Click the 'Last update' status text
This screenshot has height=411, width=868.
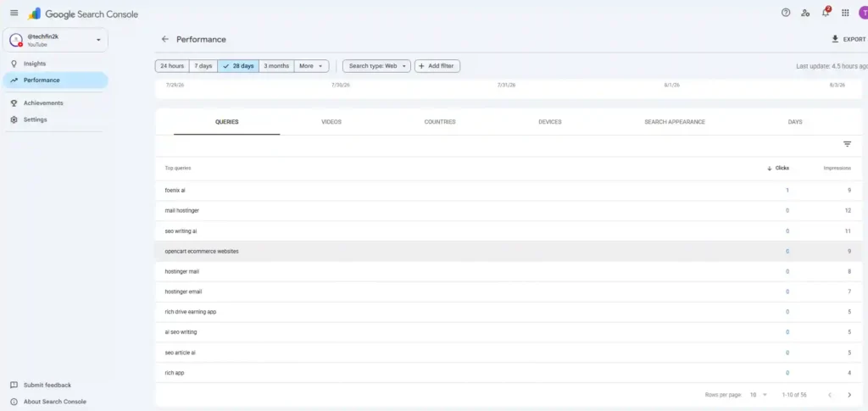coord(832,66)
